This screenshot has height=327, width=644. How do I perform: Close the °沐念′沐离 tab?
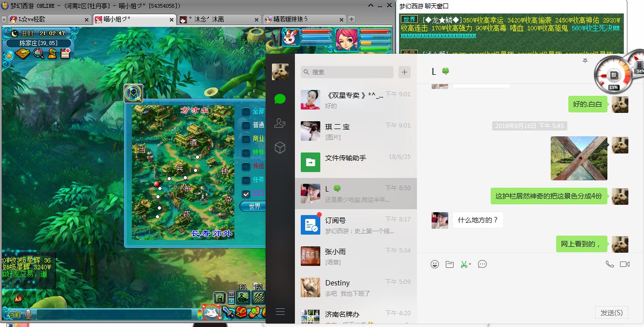pyautogui.click(x=257, y=20)
